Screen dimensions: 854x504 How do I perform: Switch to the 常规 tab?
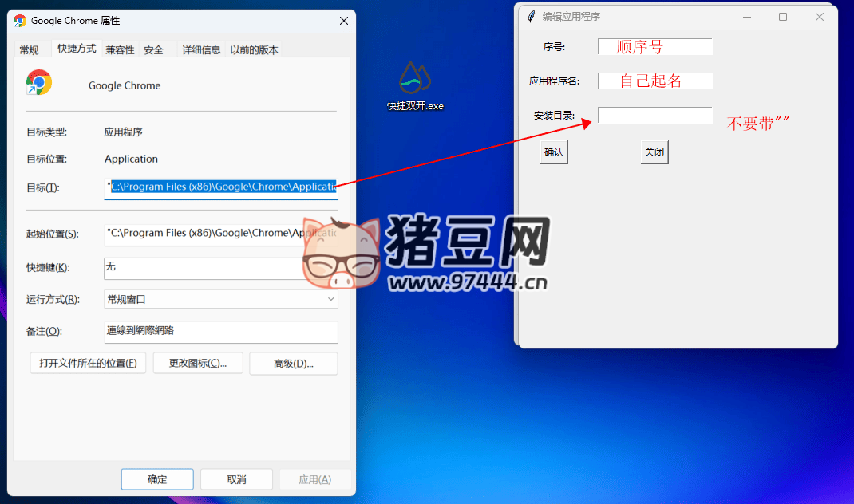click(30, 50)
